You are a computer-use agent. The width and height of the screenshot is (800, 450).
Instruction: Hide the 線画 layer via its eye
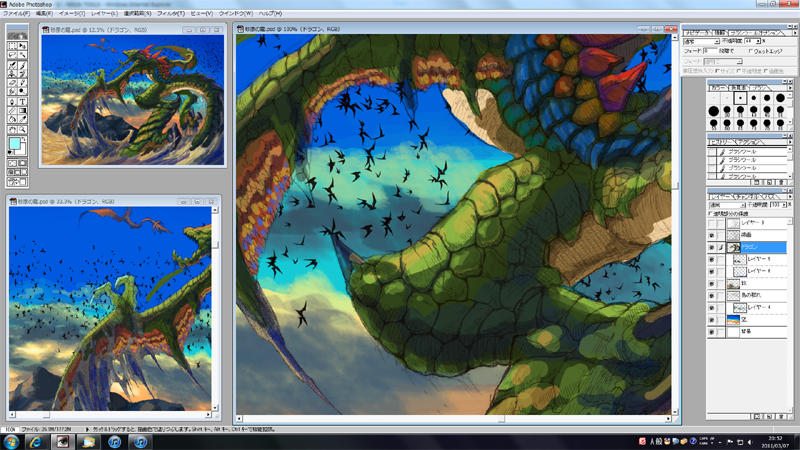point(712,235)
